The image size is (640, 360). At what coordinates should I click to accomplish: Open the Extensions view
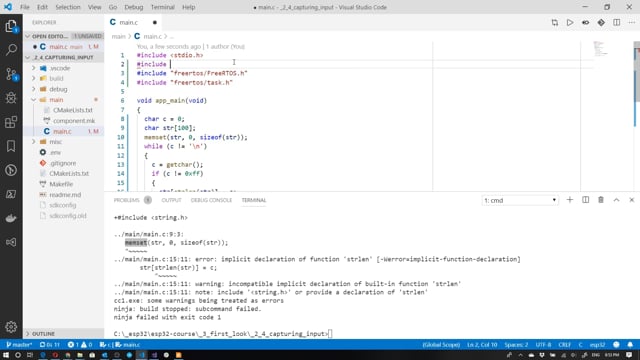point(11,122)
